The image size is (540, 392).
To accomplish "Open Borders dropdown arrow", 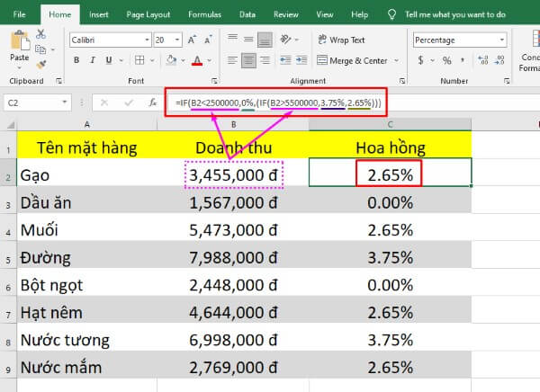I will [x=152, y=60].
